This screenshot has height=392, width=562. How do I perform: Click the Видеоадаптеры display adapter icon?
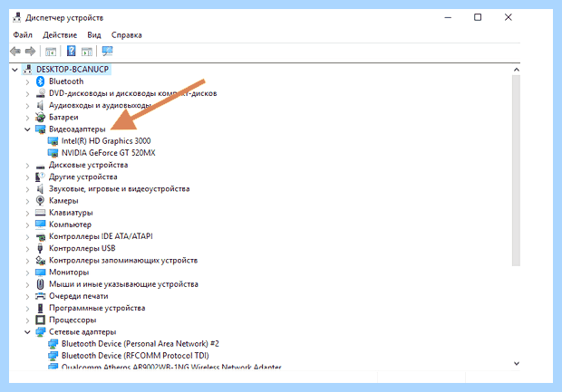(40, 129)
